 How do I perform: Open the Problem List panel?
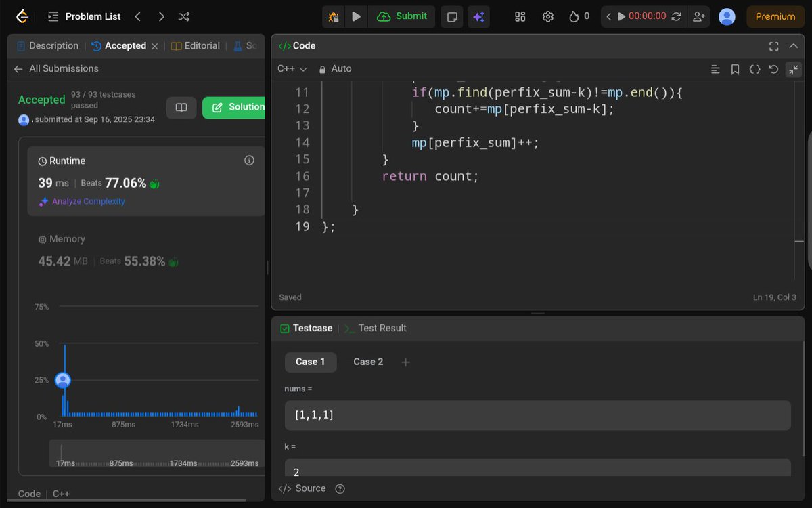point(85,16)
